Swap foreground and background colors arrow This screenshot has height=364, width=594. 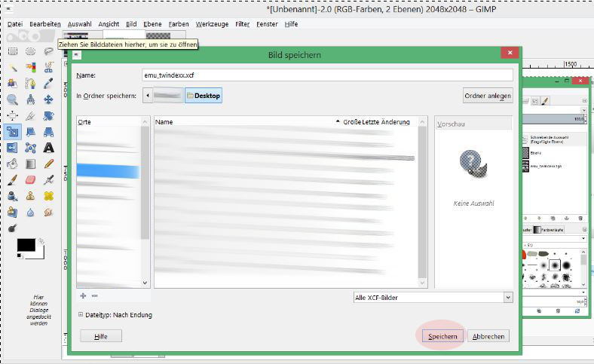41,241
